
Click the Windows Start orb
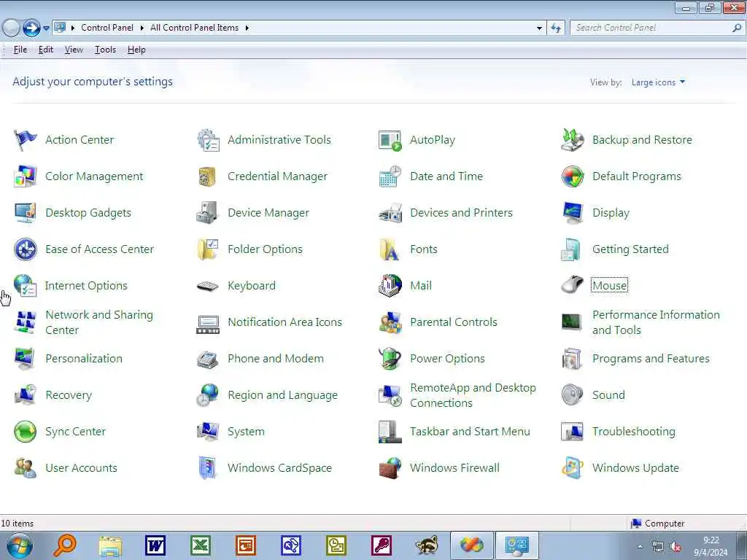[x=20, y=546]
